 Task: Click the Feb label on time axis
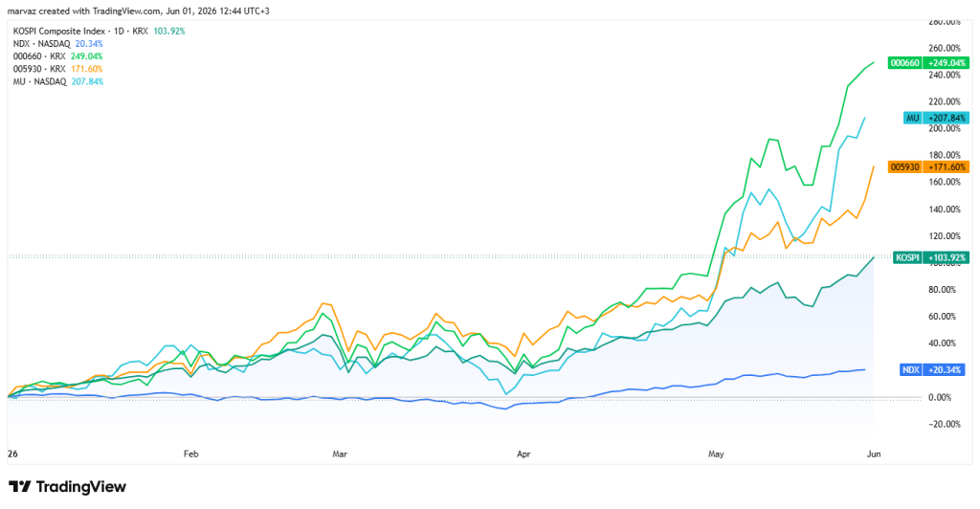pyautogui.click(x=190, y=454)
